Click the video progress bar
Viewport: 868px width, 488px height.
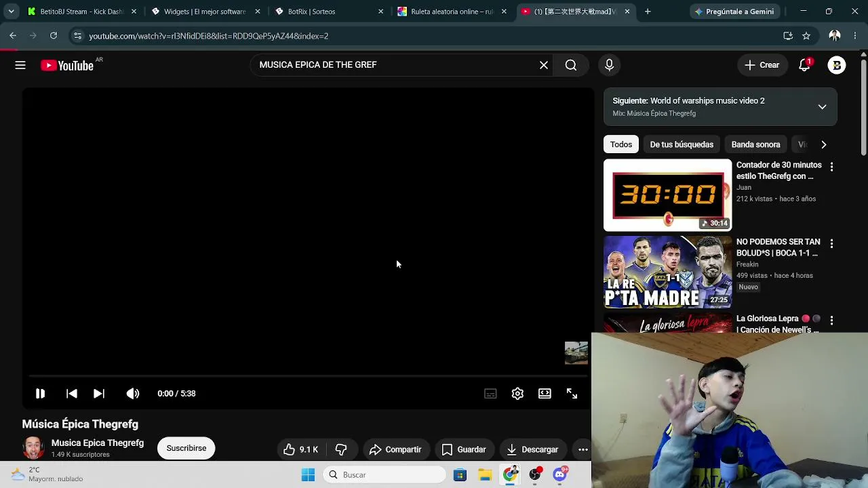309,375
